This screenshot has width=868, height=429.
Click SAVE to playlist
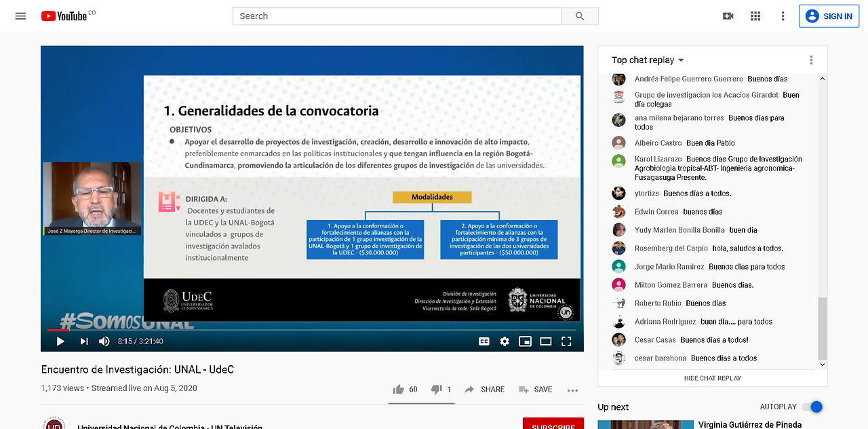click(535, 390)
